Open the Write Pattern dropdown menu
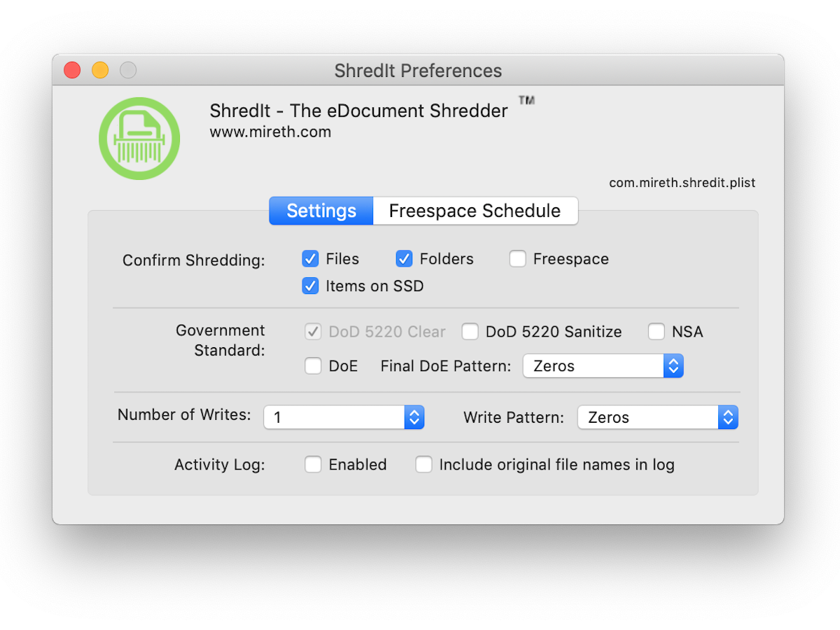This screenshot has height=630, width=840. click(x=657, y=417)
